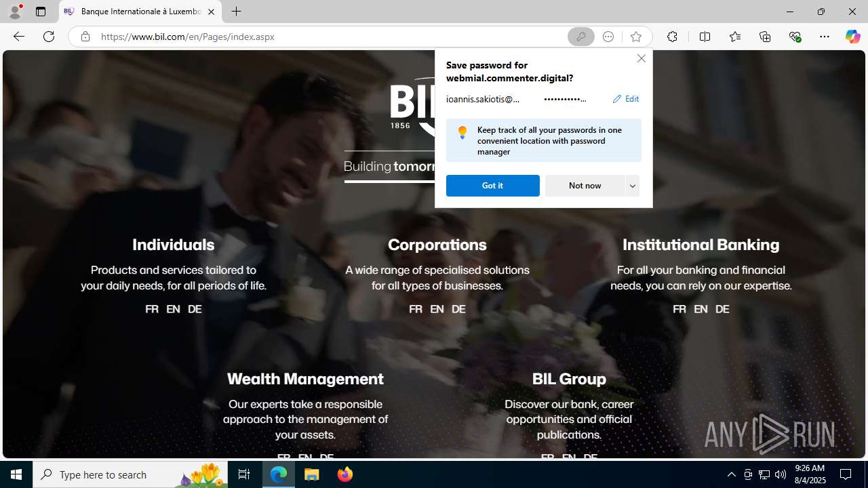Choose EN under Individuals
Image resolution: width=868 pixels, height=488 pixels.
(x=173, y=309)
